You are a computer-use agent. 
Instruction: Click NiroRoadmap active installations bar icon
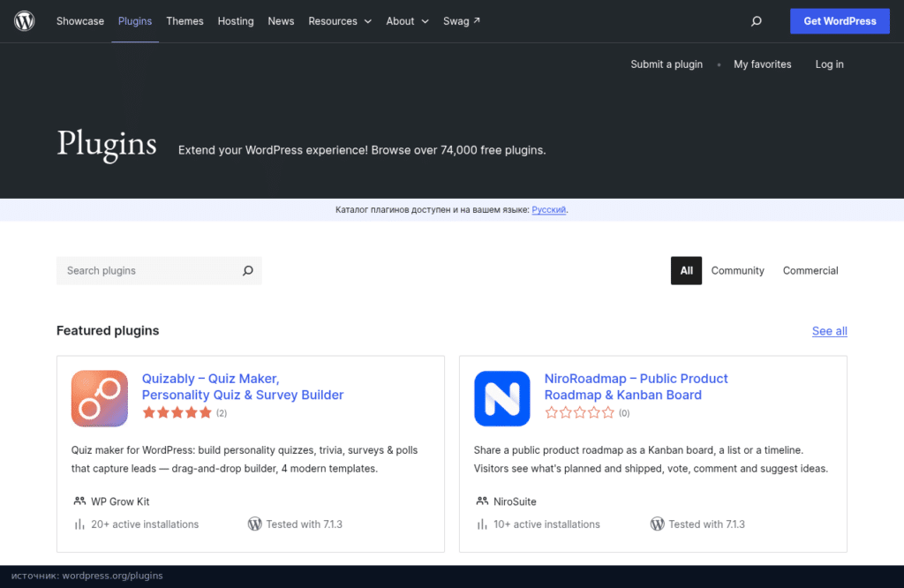[x=482, y=524]
